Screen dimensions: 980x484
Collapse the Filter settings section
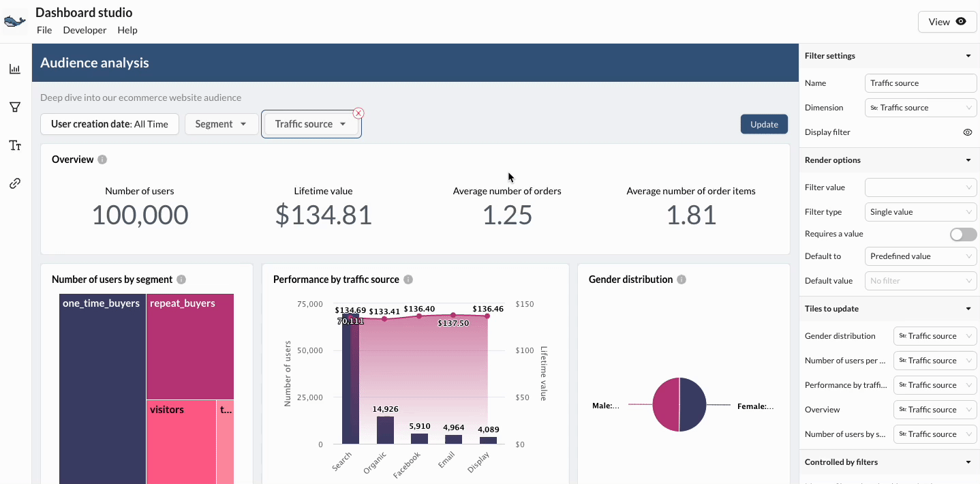pos(968,56)
